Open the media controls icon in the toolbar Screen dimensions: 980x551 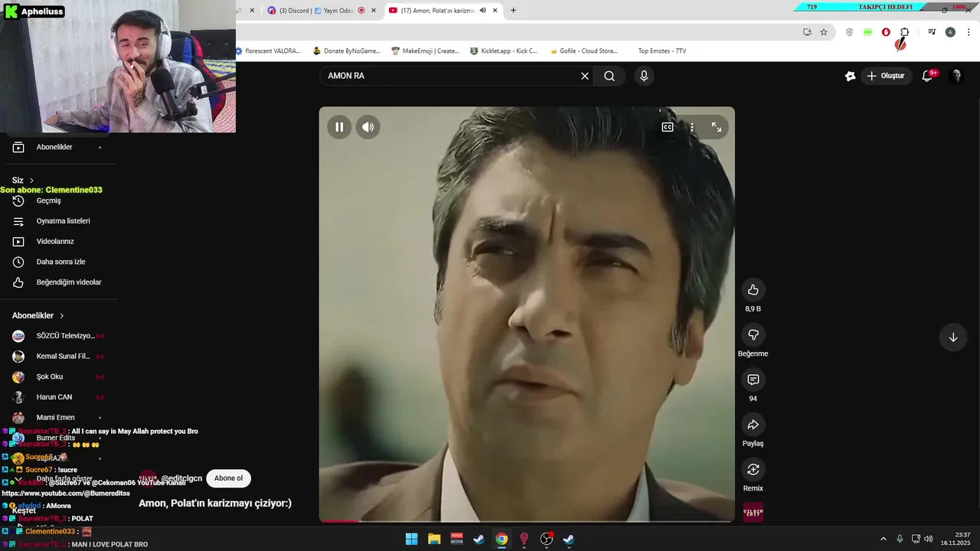(932, 32)
